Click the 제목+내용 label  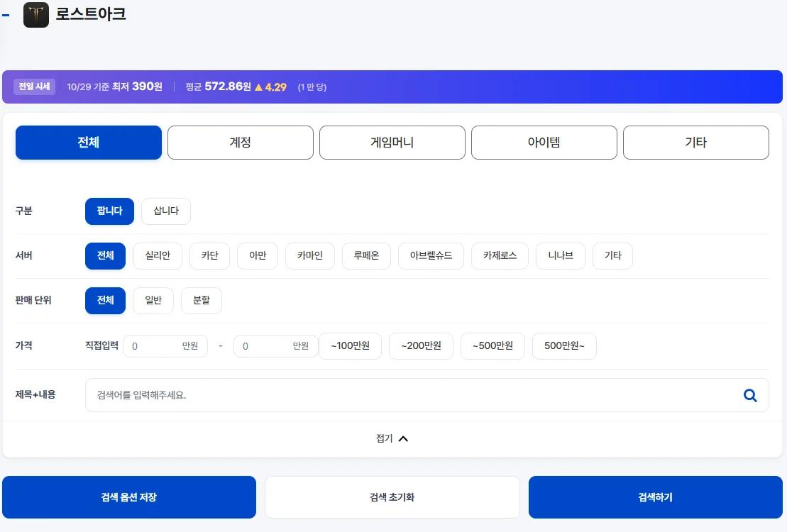[x=35, y=395]
